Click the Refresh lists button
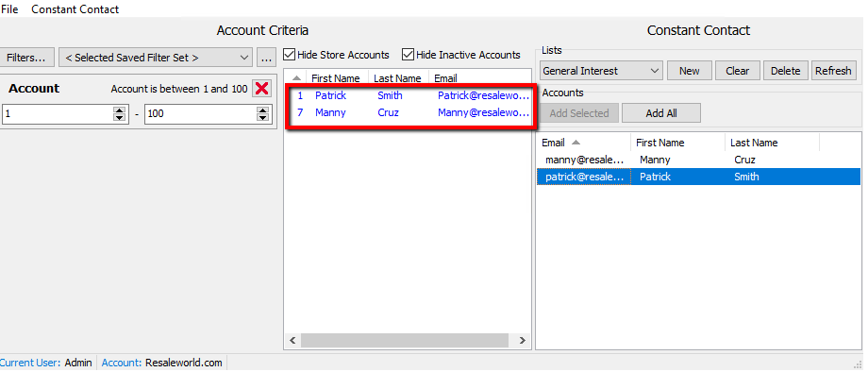Image resolution: width=868 pixels, height=372 pixels. click(x=833, y=71)
